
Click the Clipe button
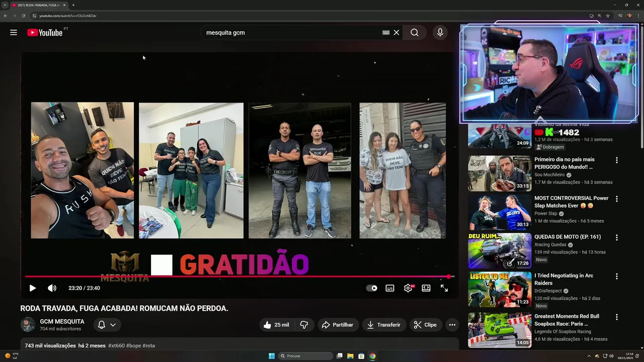[x=425, y=325]
